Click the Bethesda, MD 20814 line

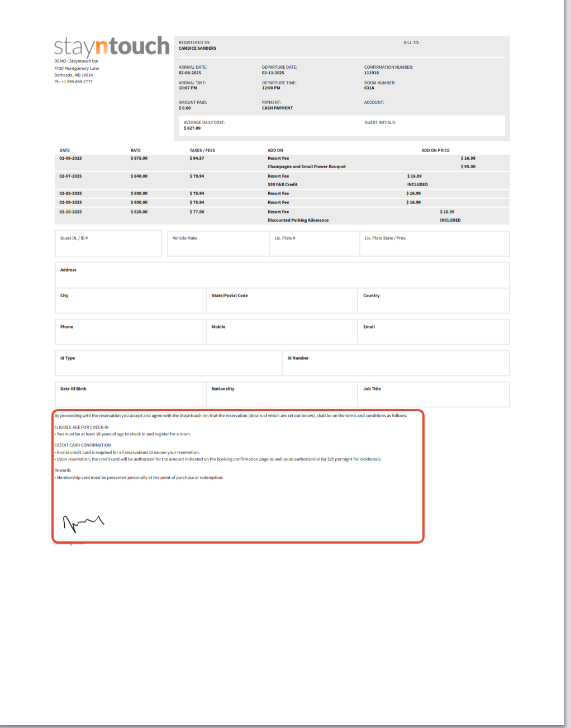tap(74, 75)
